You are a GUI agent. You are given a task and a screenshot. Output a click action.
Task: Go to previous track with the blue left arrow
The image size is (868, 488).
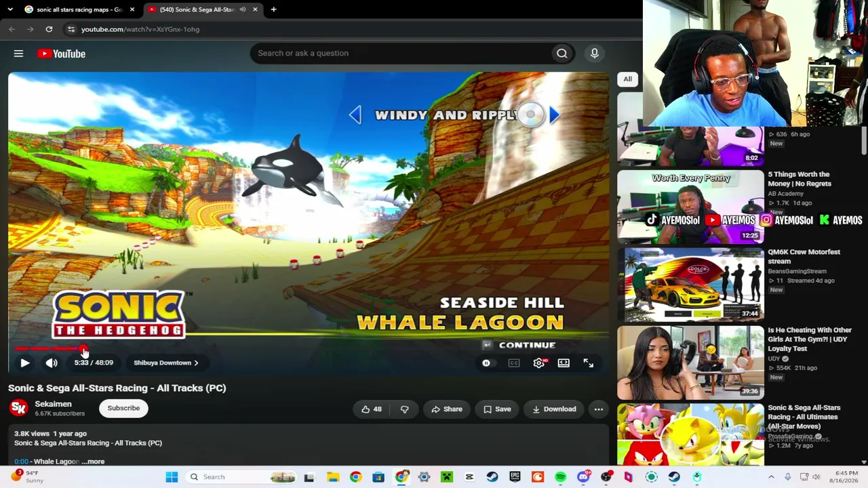[355, 115]
